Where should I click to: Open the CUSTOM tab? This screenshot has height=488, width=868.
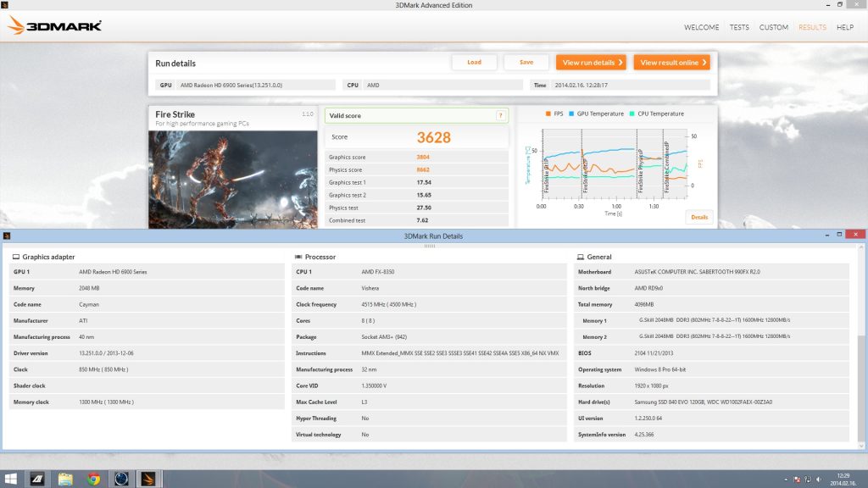(773, 27)
